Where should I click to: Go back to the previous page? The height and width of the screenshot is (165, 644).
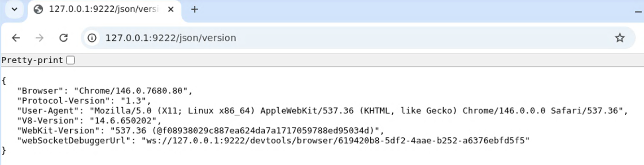click(16, 38)
